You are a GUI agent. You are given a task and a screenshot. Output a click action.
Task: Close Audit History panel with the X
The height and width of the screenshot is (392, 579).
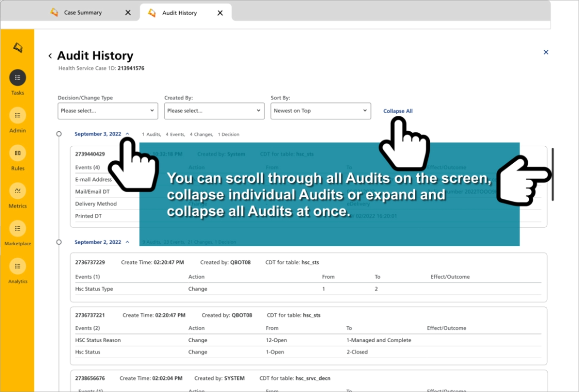point(546,52)
